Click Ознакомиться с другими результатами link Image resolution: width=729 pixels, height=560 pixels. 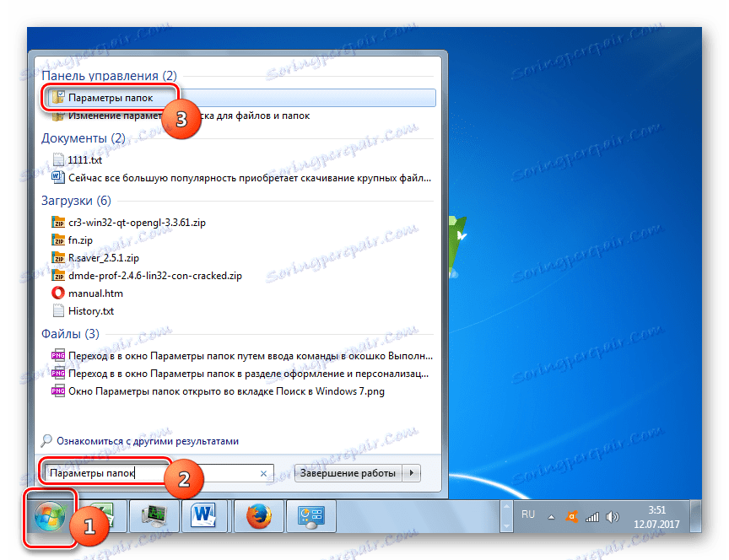[146, 440]
